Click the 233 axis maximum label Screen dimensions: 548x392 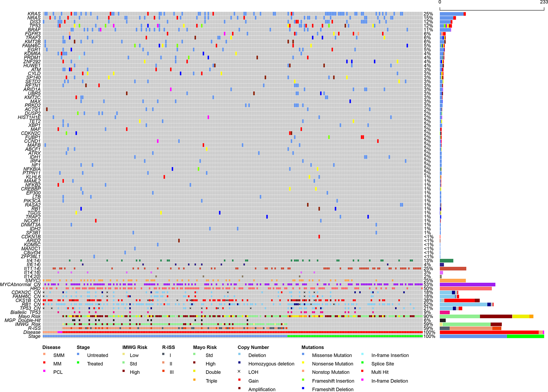point(544,2)
